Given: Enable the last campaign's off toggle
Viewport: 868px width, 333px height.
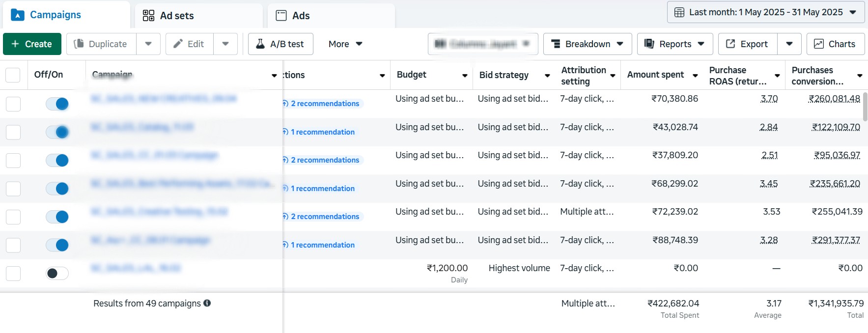Looking at the screenshot, I should point(57,273).
